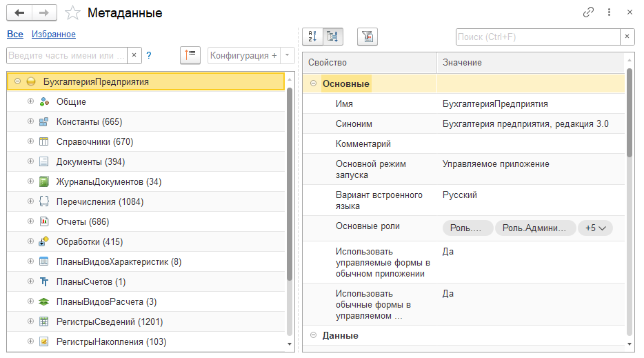
Task: Switch to the Все tab
Action: tap(15, 34)
